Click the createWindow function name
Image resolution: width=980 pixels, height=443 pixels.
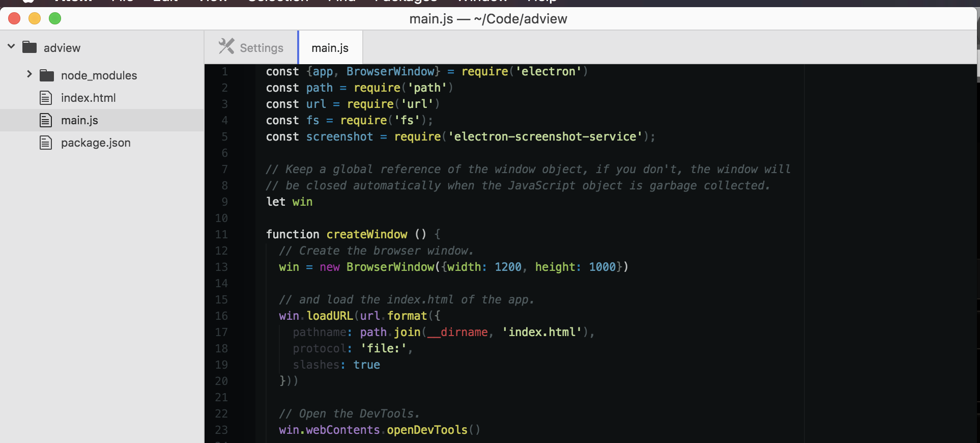367,234
